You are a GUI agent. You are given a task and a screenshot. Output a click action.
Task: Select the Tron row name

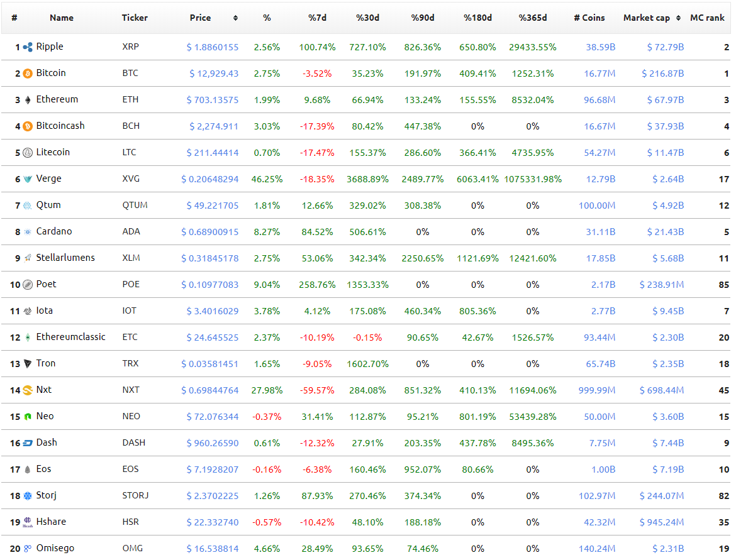[x=47, y=363]
